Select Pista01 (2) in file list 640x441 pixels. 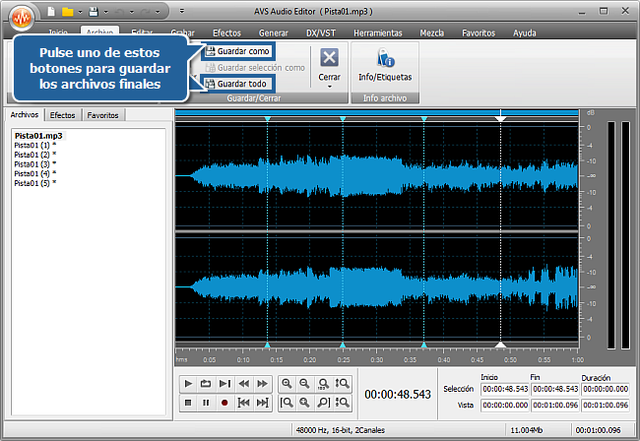click(x=35, y=155)
